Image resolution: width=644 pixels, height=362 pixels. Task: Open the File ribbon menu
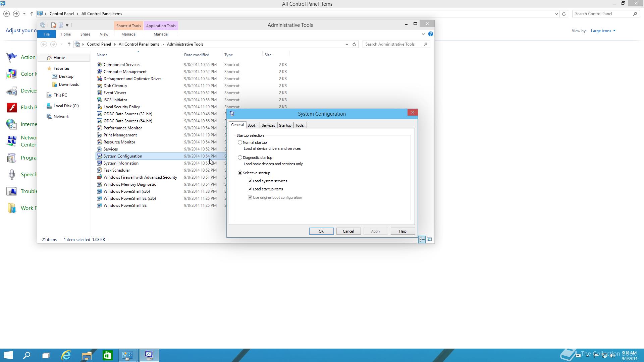coord(47,34)
